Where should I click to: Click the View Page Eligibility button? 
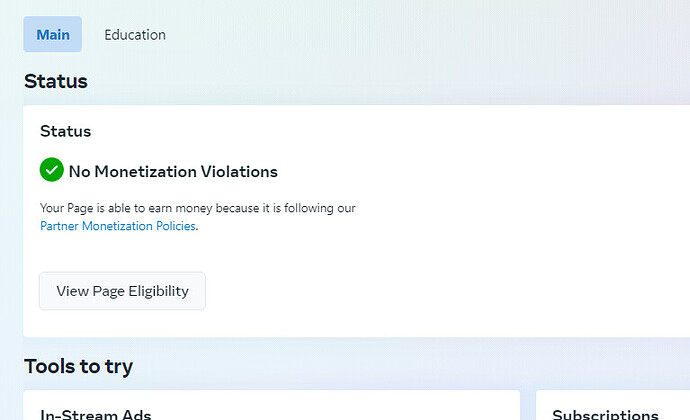(122, 291)
